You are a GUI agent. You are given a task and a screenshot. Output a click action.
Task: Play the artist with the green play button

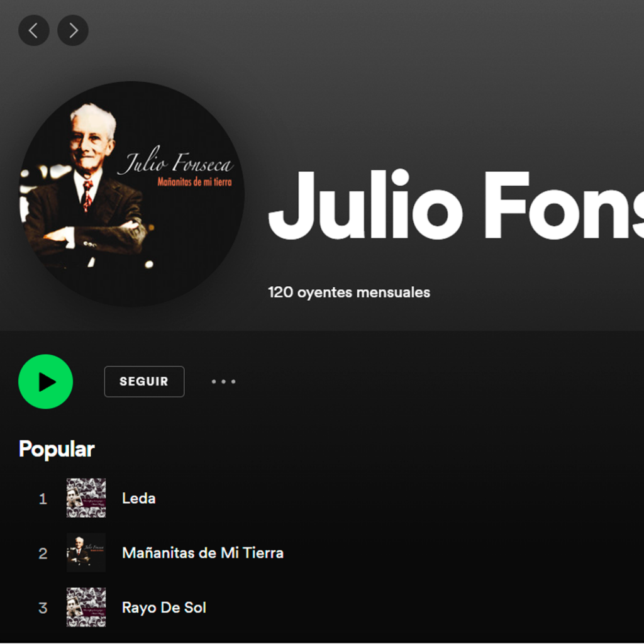point(45,382)
